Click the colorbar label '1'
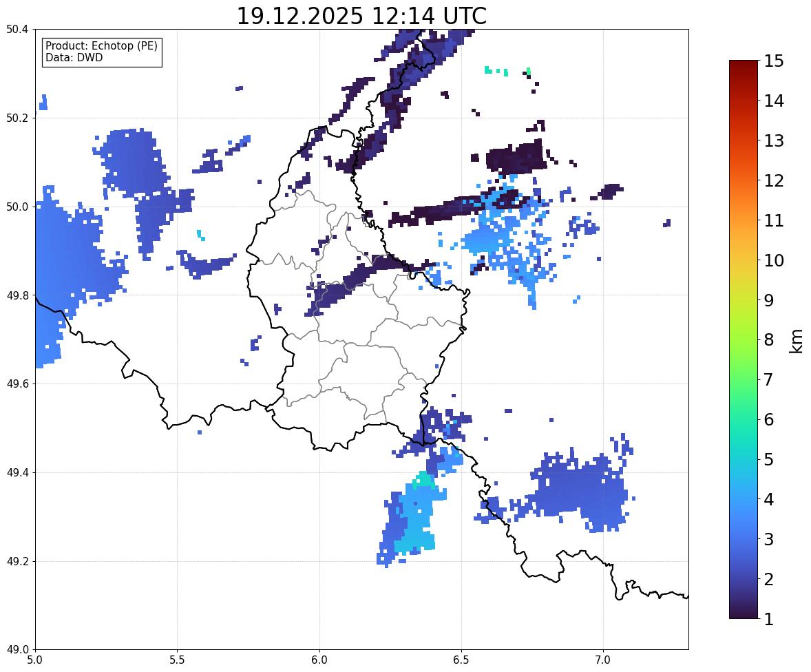 point(768,618)
